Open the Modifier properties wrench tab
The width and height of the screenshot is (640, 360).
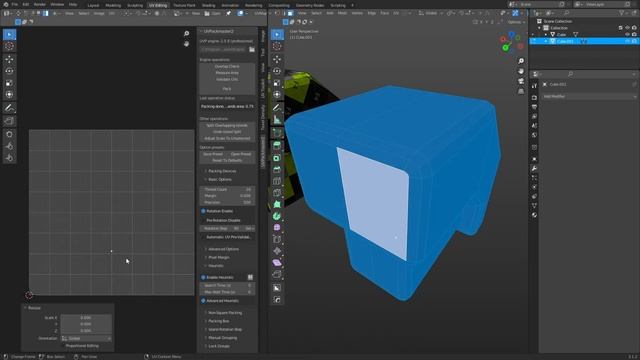[534, 169]
